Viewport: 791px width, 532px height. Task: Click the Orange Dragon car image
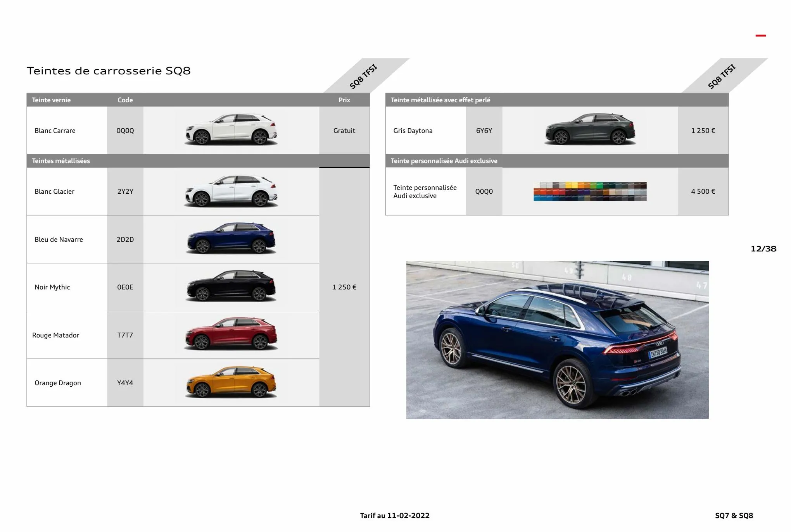(x=231, y=382)
